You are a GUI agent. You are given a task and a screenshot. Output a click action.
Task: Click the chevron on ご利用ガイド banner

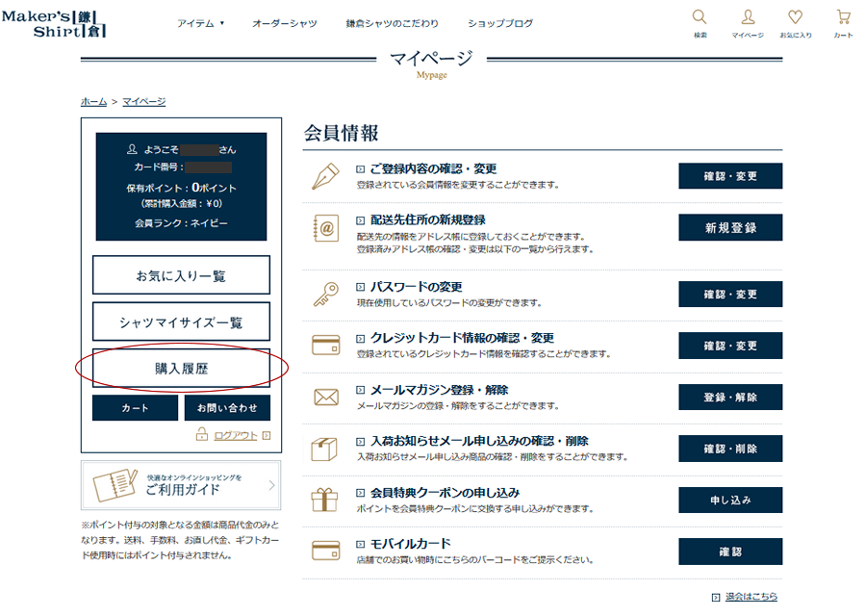click(x=271, y=485)
